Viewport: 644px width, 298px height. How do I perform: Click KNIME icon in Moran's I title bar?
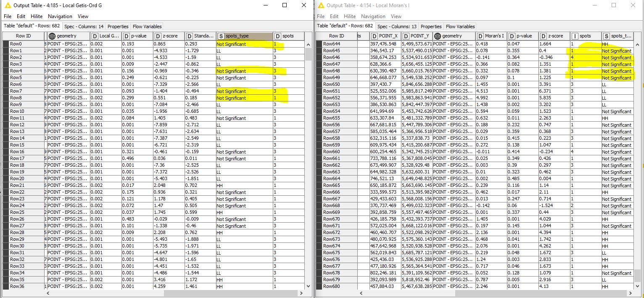pos(321,5)
